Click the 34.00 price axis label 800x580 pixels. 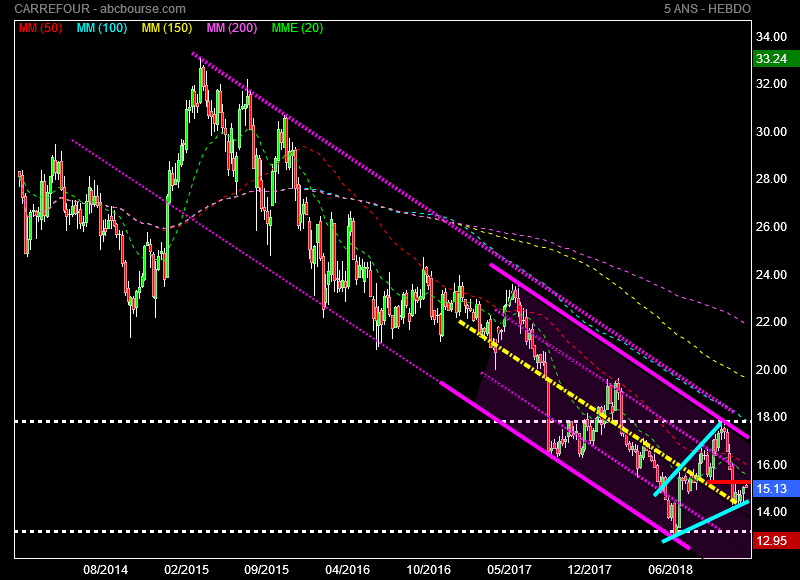click(x=771, y=37)
